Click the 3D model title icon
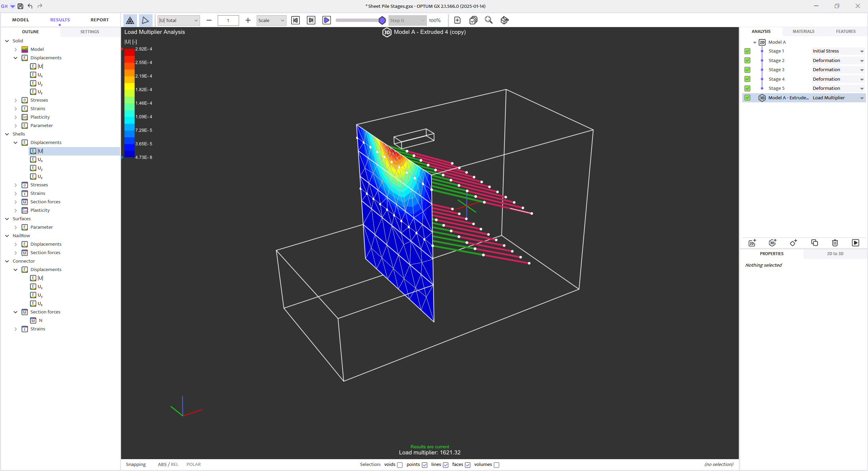Screen dimensions: 868x471 387,32
